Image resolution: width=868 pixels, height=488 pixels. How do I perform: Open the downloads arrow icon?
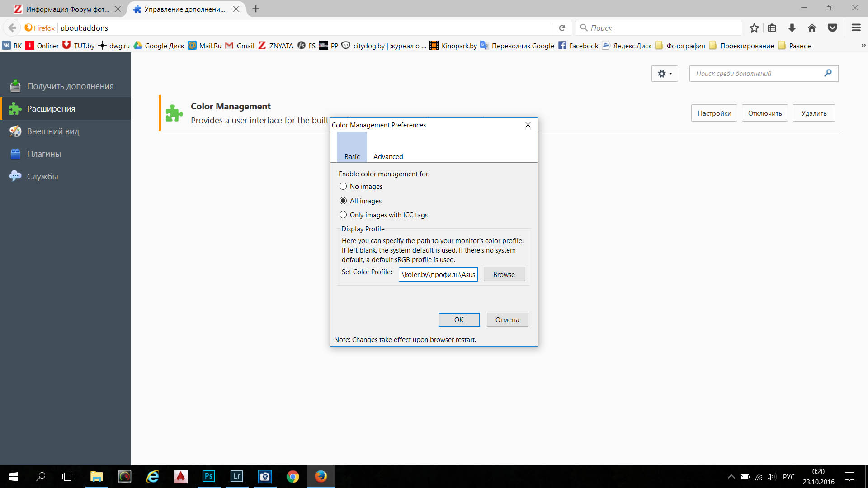(x=792, y=28)
